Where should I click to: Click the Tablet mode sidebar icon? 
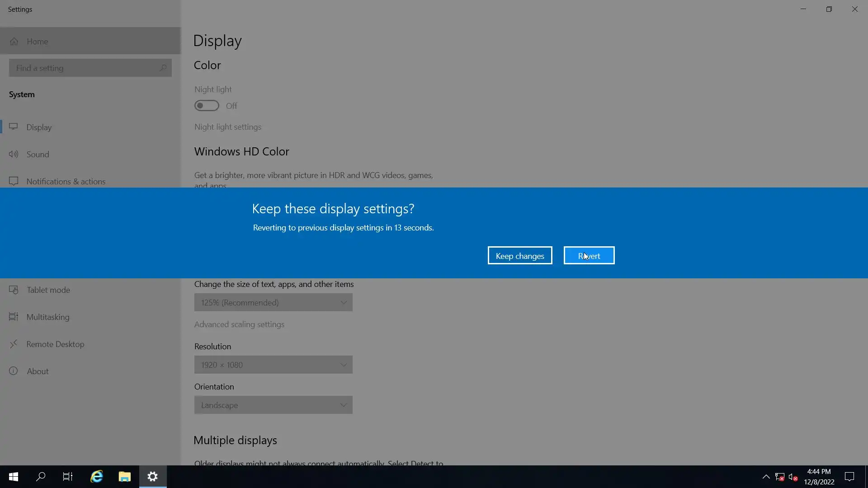[14, 290]
